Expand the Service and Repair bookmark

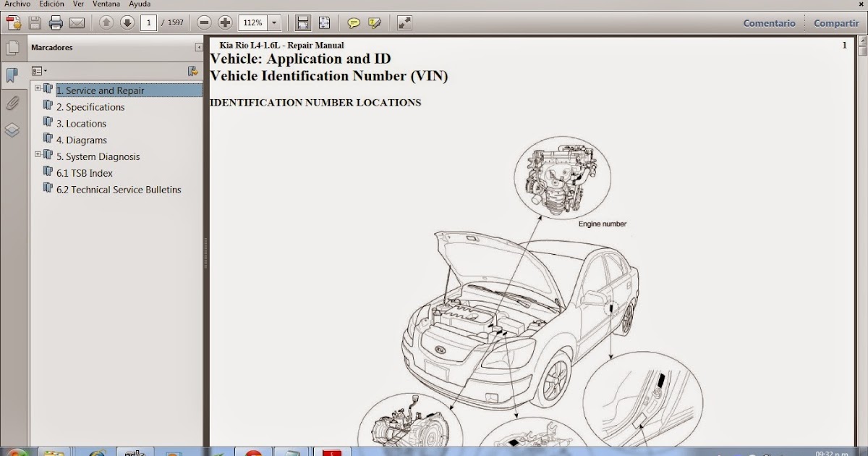click(38, 88)
